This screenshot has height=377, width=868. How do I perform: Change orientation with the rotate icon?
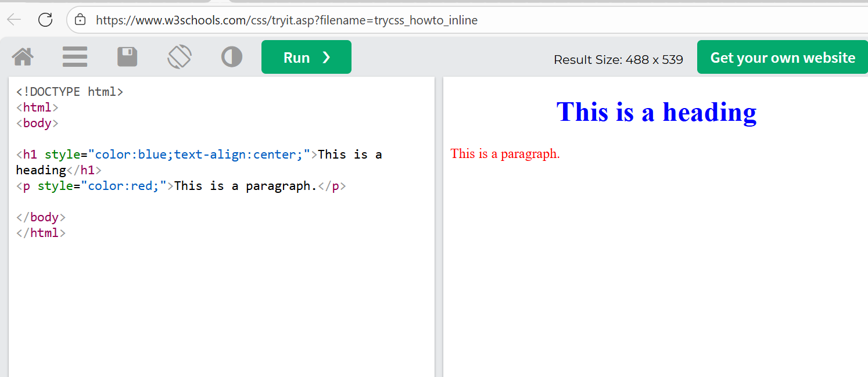click(x=180, y=57)
